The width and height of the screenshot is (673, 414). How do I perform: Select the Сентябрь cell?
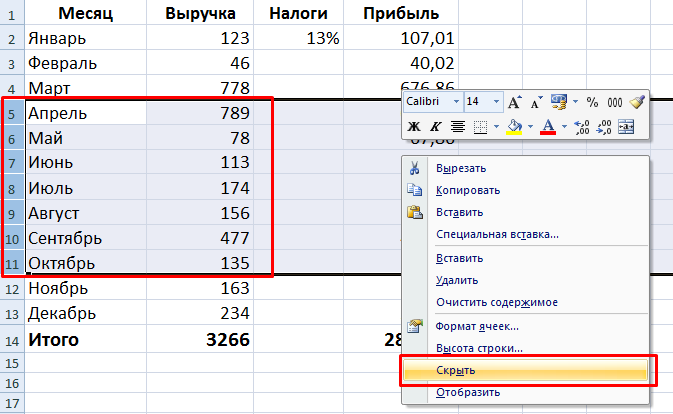85,238
